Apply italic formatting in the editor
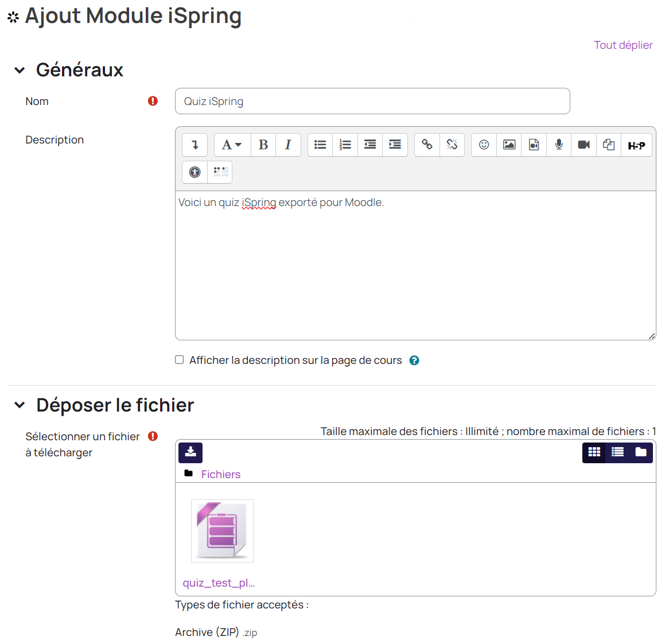Screen dimensions: 669x644 (288, 145)
